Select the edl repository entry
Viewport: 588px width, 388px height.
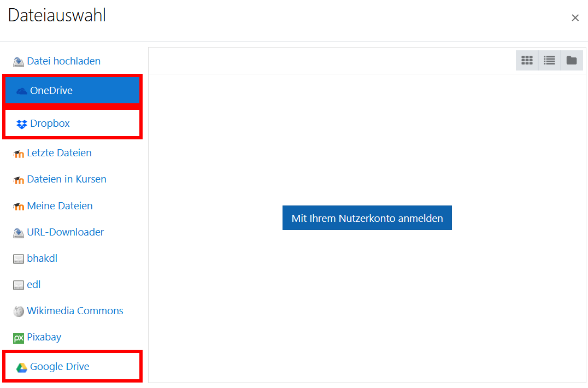click(33, 284)
